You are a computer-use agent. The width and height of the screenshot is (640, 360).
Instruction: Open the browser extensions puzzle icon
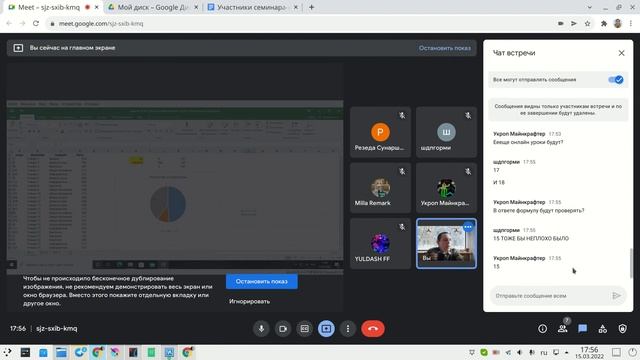[x=604, y=23]
